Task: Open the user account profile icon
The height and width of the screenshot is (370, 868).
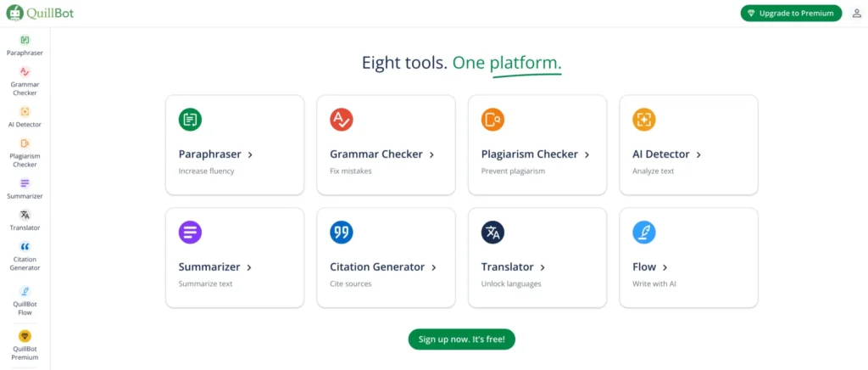Action: 856,14
